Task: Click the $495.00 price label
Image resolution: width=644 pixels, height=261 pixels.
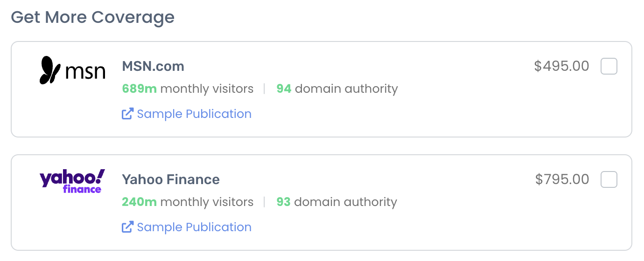Action: (562, 66)
